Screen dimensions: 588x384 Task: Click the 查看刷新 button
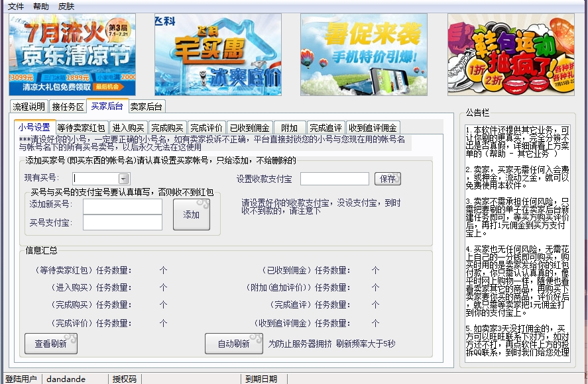tap(51, 344)
